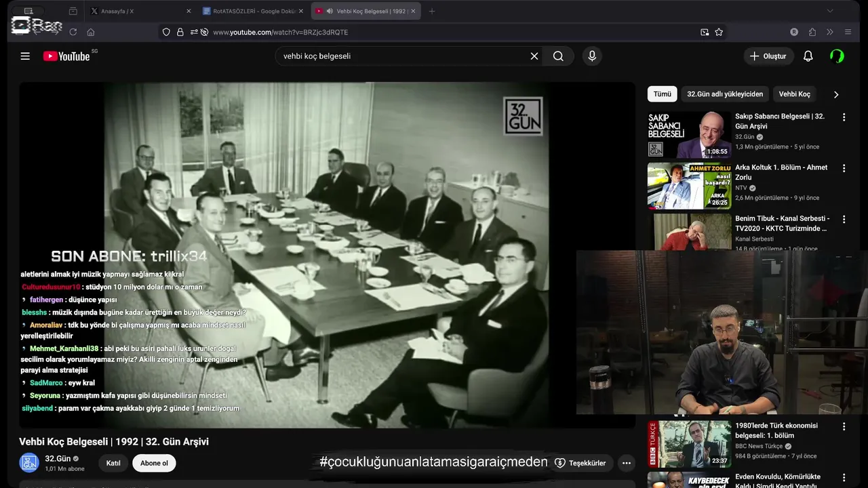Open Evden Kovuldu, Kömürlükte video title
Screen dimensions: 868x488
pos(778,481)
